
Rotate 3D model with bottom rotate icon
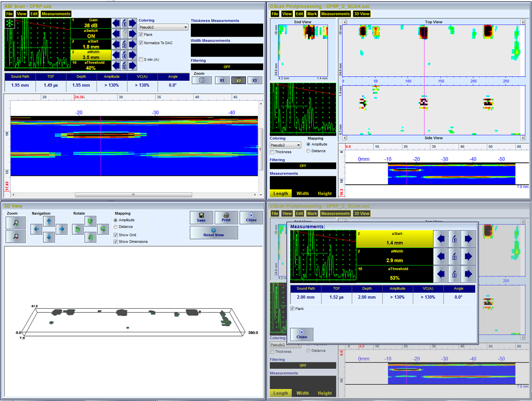pyautogui.click(x=90, y=237)
